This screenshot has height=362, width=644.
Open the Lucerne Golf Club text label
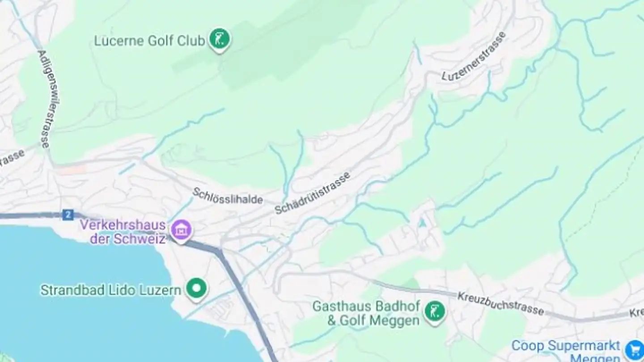[x=150, y=41]
